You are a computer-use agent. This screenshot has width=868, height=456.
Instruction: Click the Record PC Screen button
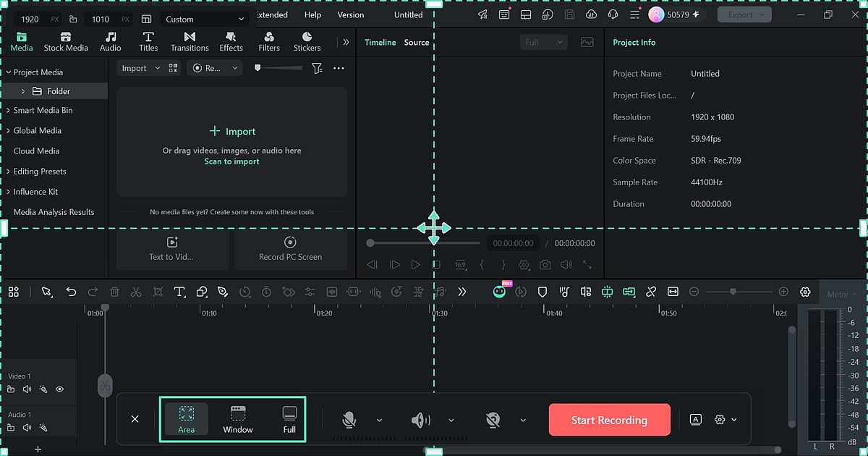coord(290,248)
